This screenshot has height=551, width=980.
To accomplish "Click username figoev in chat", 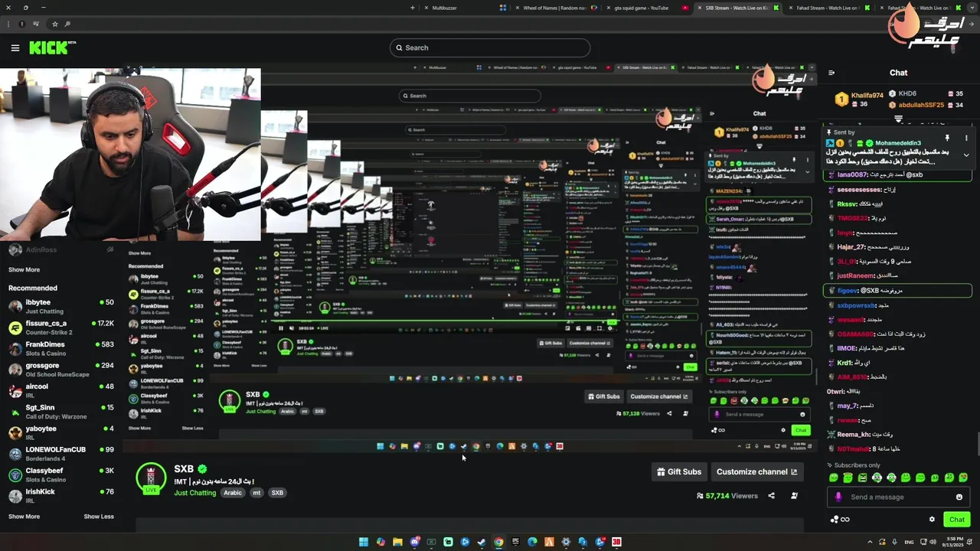I will pos(848,291).
